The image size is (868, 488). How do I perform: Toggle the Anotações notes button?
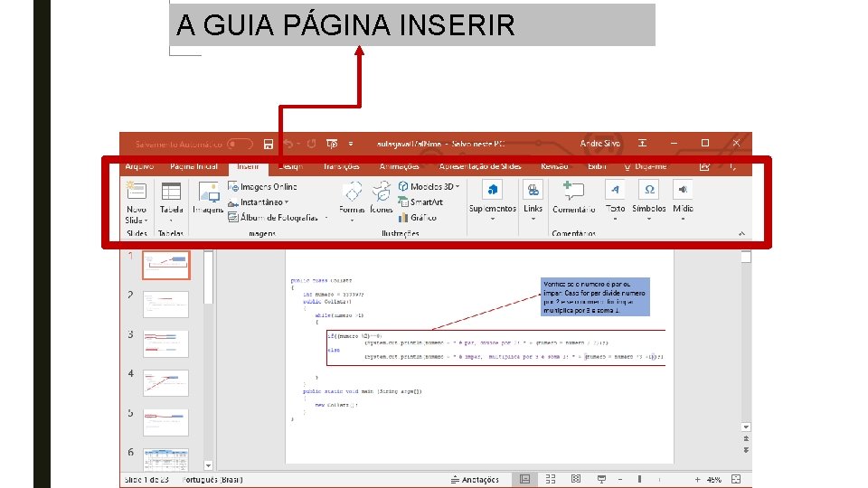click(475, 480)
